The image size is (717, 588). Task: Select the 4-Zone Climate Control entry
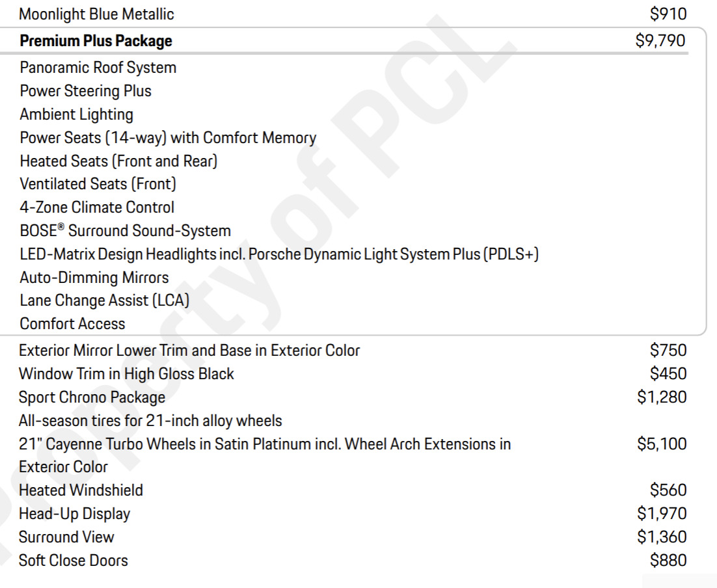tap(97, 207)
